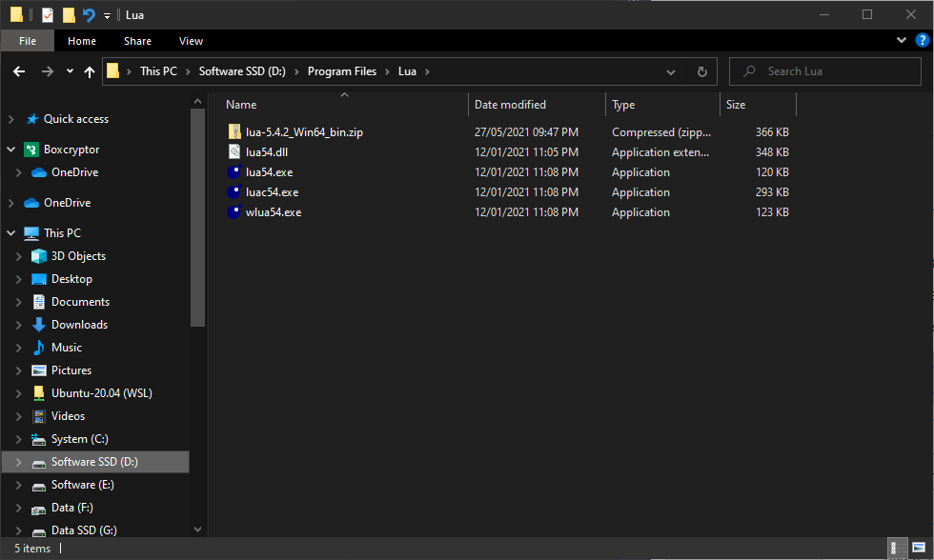
Task: Click the Quick access star icon
Action: 32,119
